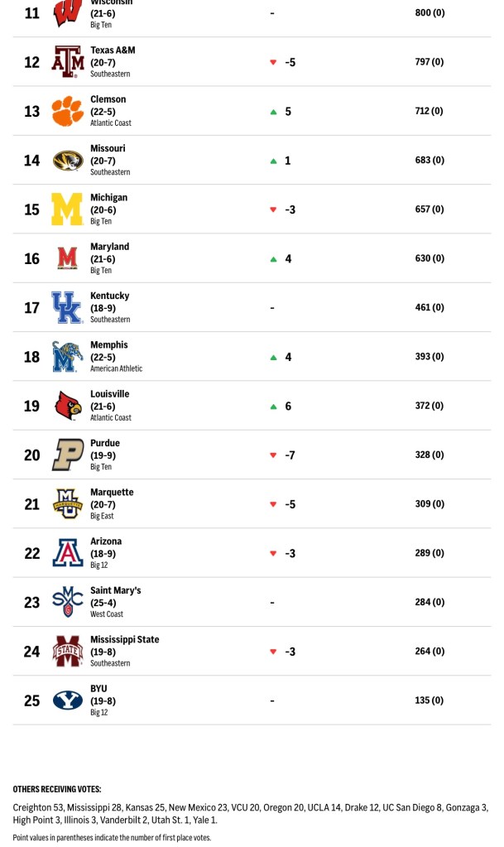Open the Wisconsin team link

click(x=108, y=3)
